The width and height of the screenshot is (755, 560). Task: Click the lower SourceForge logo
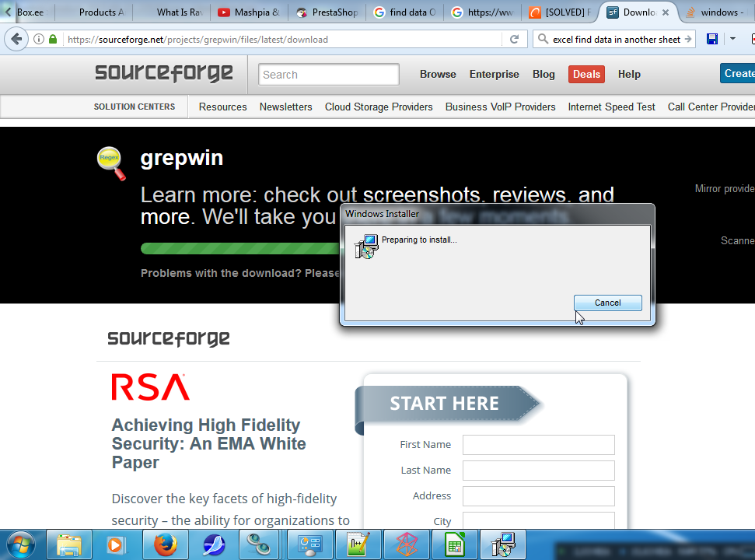point(169,338)
